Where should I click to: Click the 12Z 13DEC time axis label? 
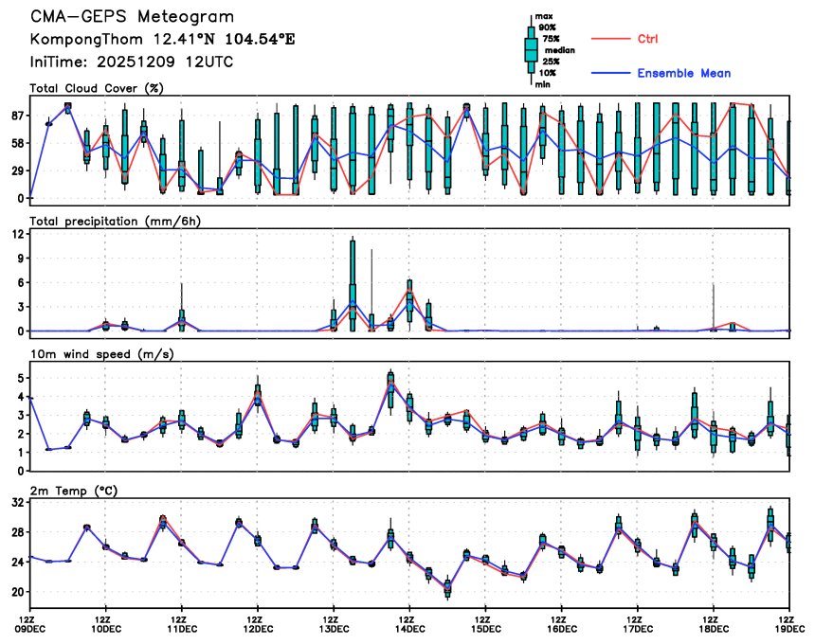click(334, 624)
